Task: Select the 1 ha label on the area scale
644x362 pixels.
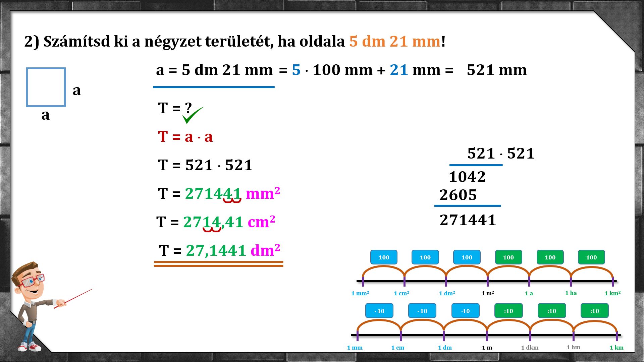Action: (571, 293)
